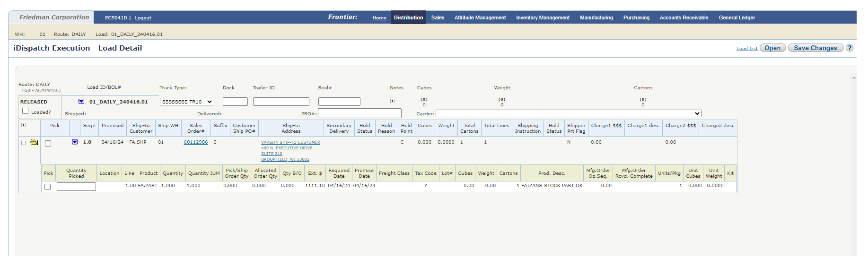Screen dimensions: 868x267
Task: Click the Sales Order# column header
Action: (196, 129)
